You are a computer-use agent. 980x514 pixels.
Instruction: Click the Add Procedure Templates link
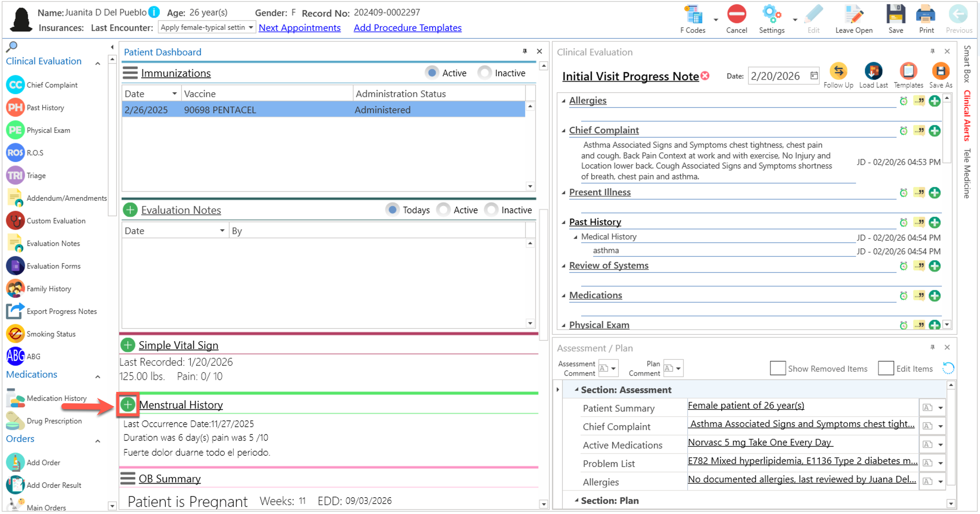pos(408,28)
